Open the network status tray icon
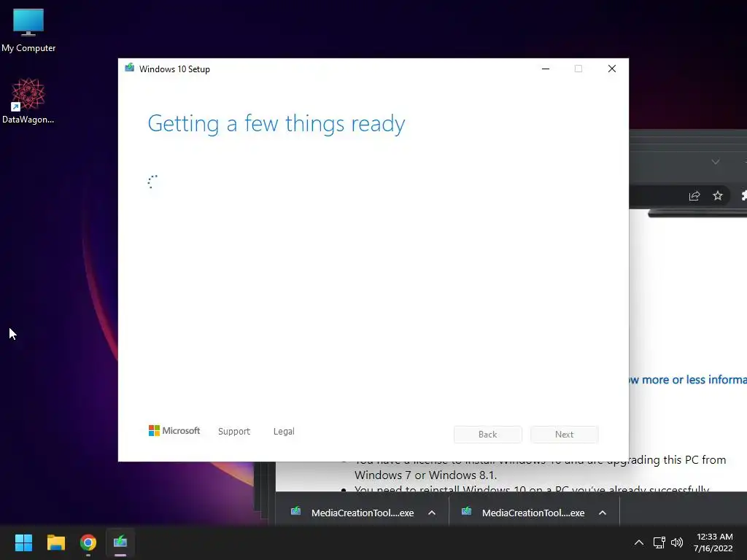 click(x=659, y=542)
